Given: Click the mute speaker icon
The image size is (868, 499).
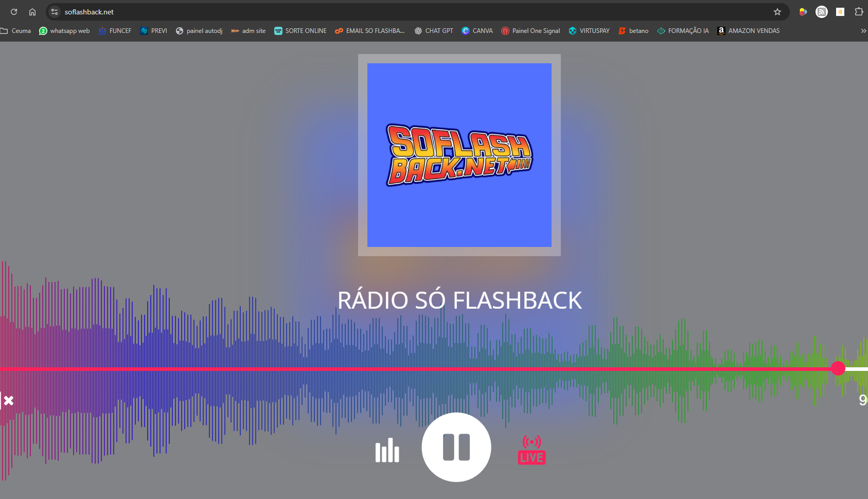Looking at the screenshot, I should tap(7, 400).
